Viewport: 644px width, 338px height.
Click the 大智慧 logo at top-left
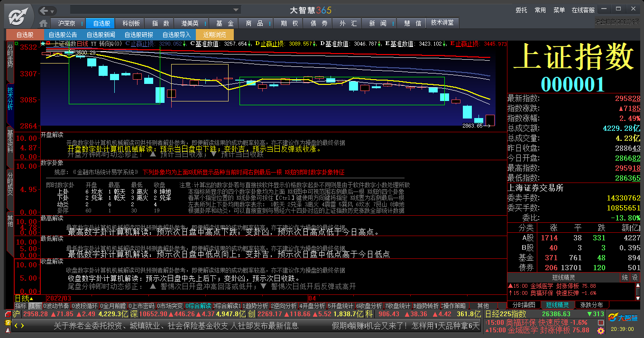pos(19,17)
